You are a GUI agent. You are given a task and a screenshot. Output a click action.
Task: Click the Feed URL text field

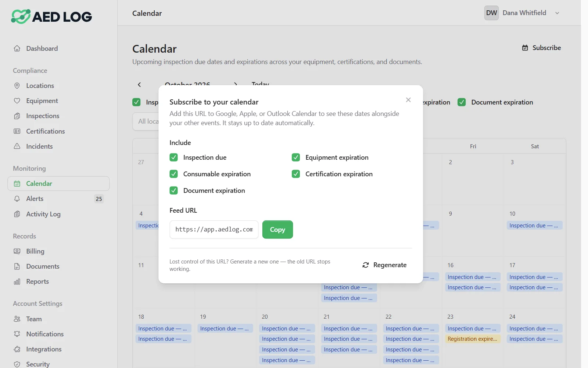click(214, 230)
